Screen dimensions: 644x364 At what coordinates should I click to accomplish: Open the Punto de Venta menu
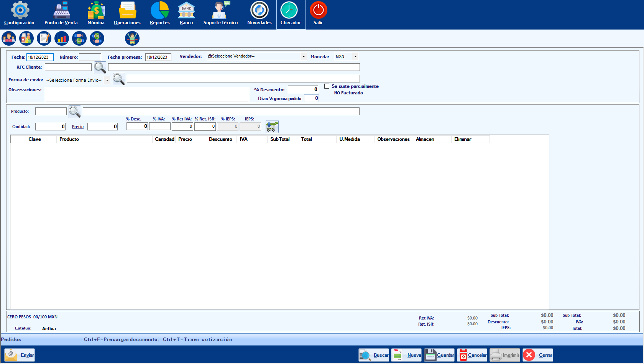point(61,13)
